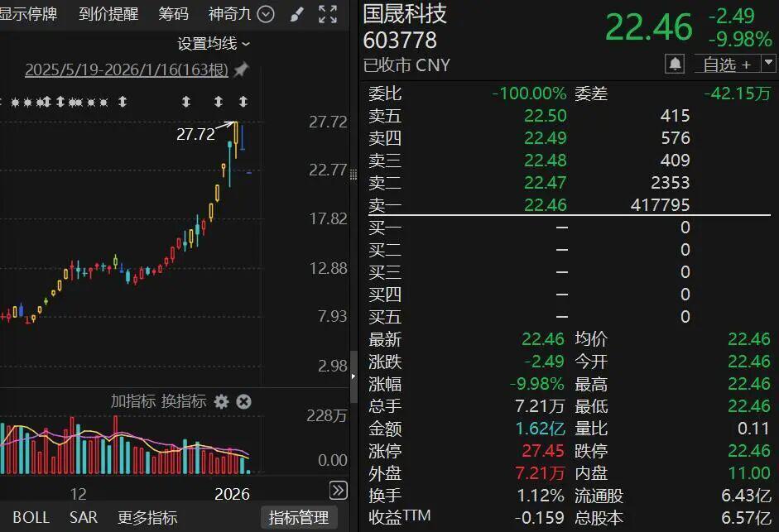The image size is (779, 532).
Task: Click the pin icon beside date range
Action: click(x=241, y=70)
